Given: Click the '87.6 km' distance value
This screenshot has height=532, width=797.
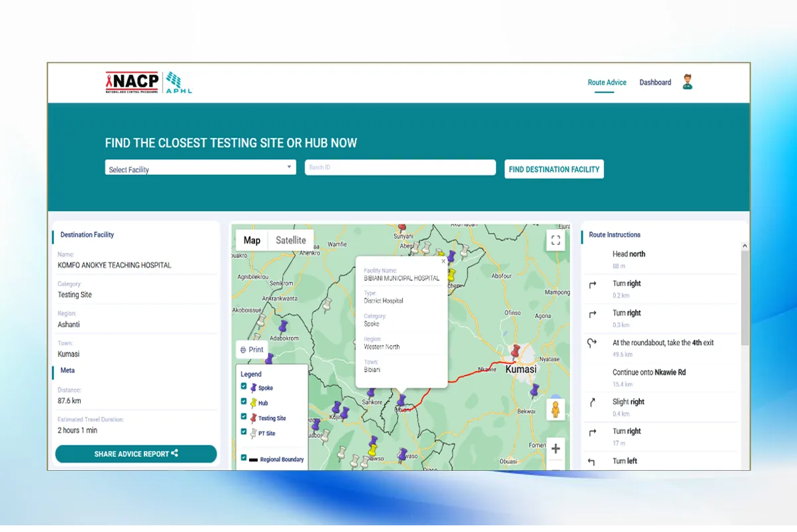Looking at the screenshot, I should coord(69,401).
